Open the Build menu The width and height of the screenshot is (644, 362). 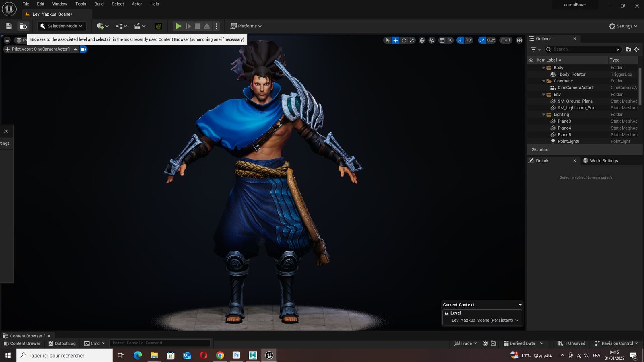pyautogui.click(x=99, y=4)
